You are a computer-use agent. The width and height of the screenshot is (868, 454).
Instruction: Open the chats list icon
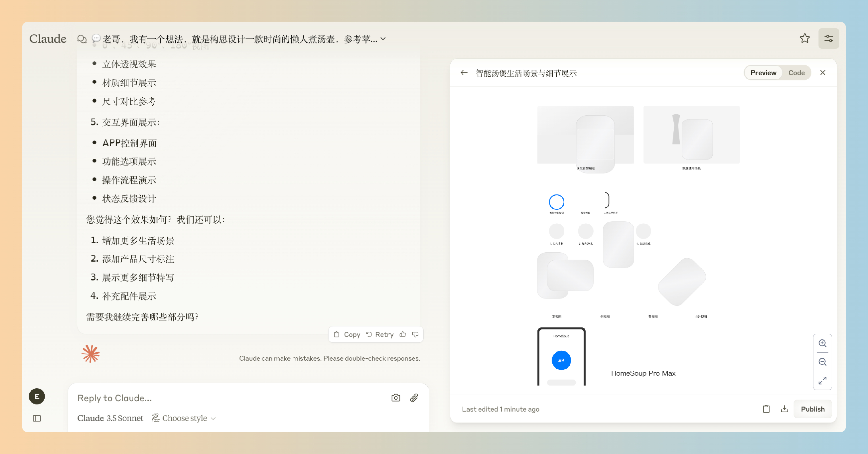(x=82, y=39)
